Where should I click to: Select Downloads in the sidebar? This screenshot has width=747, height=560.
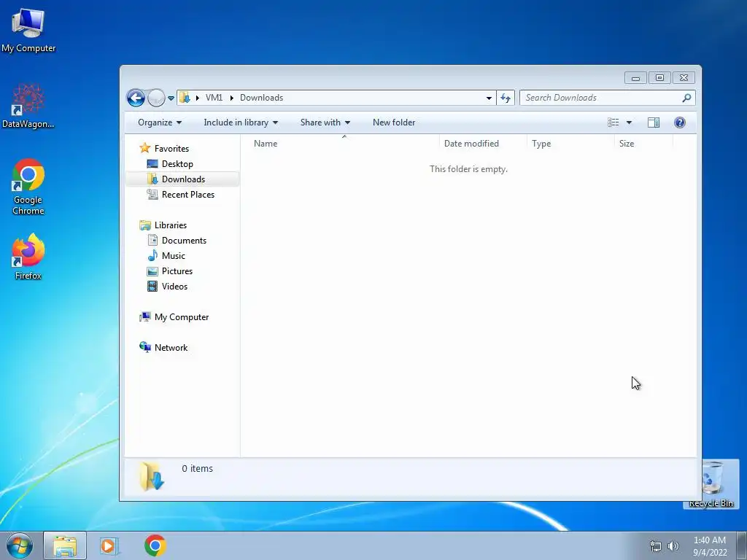pos(183,179)
